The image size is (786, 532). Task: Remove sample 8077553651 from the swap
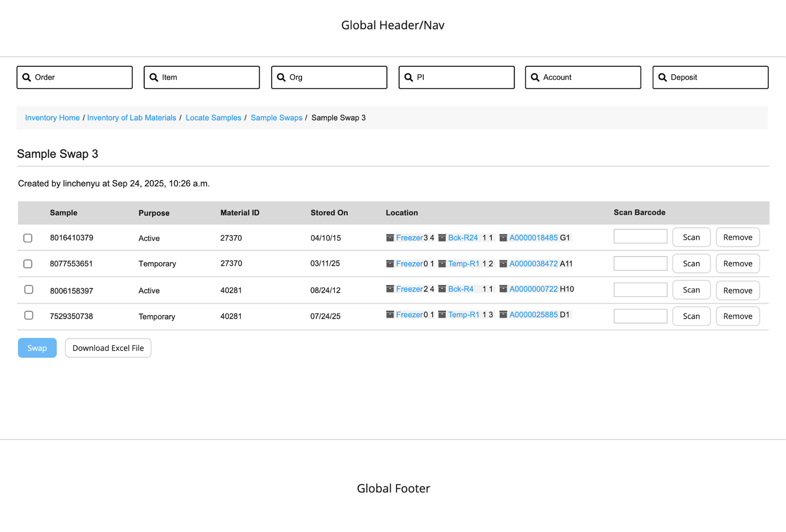737,264
